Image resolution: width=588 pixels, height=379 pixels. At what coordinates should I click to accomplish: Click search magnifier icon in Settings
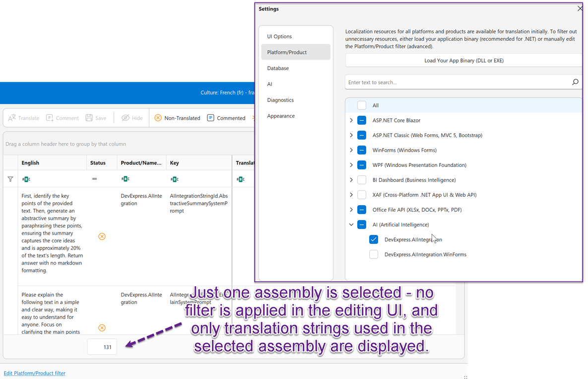575,82
